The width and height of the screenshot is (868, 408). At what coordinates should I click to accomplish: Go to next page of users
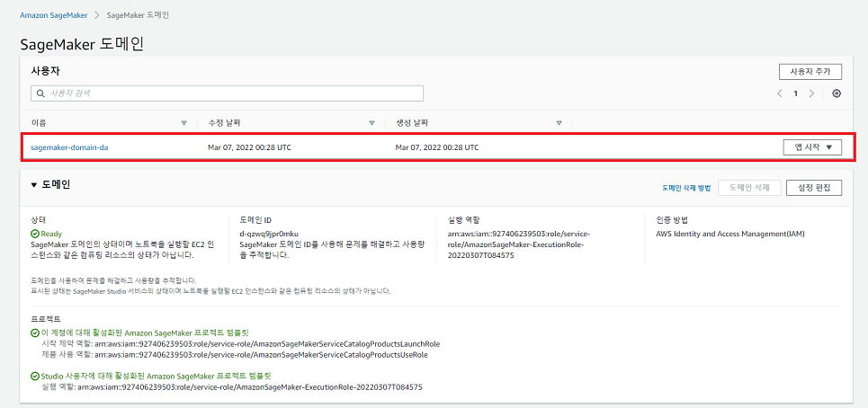pyautogui.click(x=811, y=93)
